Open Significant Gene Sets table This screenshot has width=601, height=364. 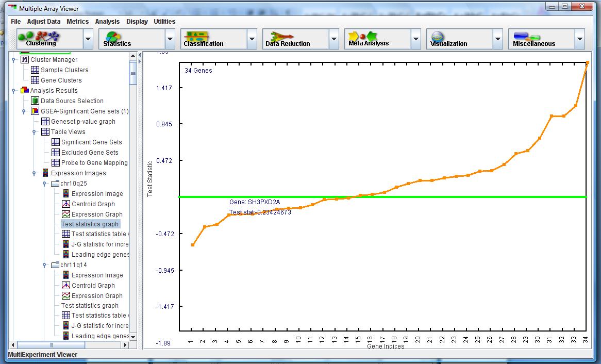[x=91, y=142]
